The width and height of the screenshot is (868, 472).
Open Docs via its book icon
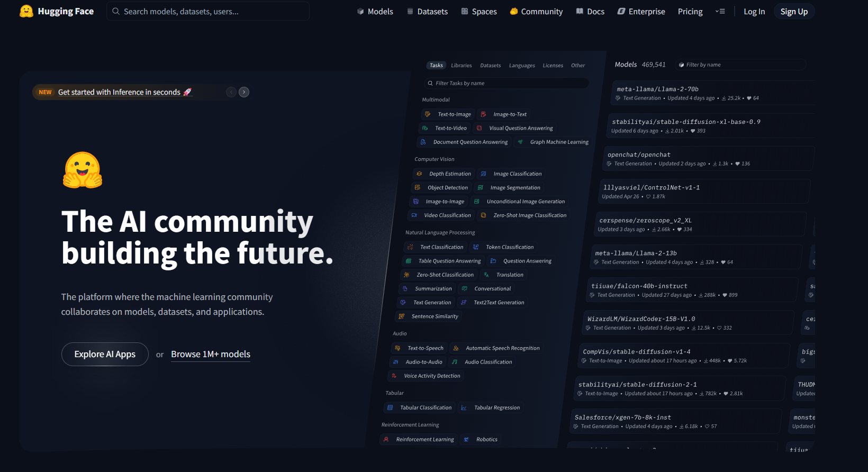580,11
